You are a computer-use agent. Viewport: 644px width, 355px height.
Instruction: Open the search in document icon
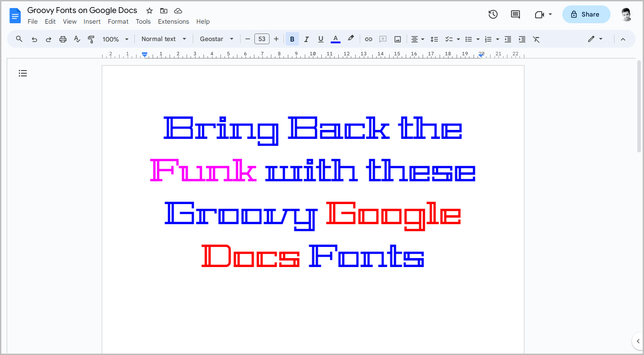pyautogui.click(x=19, y=39)
